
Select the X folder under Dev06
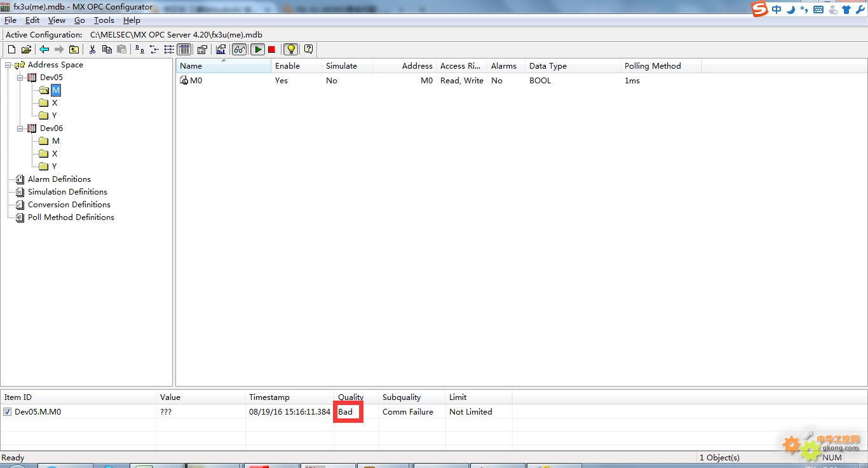pyautogui.click(x=55, y=154)
